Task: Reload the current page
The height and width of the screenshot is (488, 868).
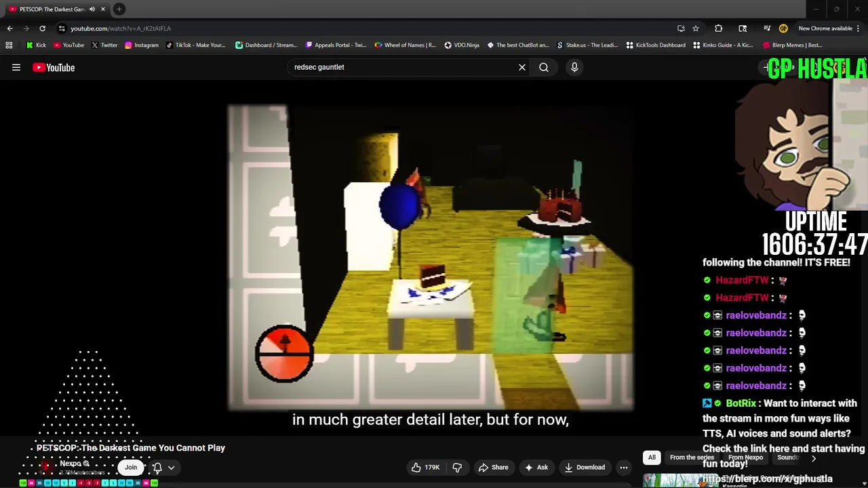Action: [42, 28]
